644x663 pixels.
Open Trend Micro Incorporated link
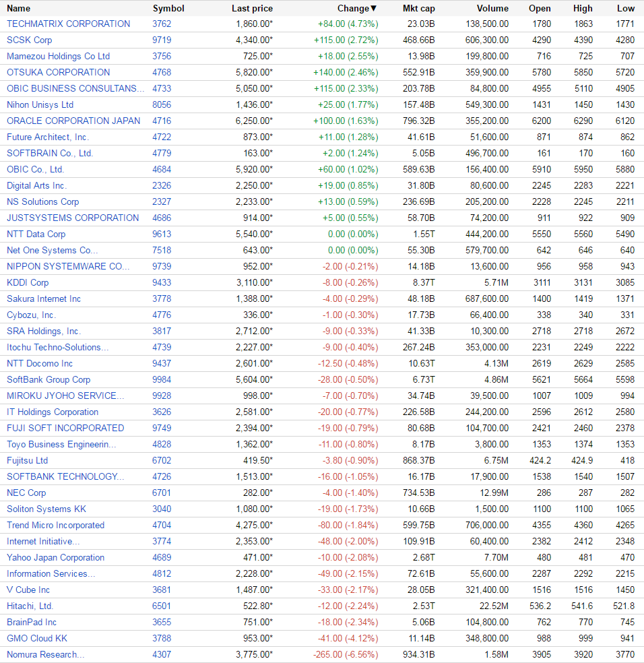pyautogui.click(x=55, y=525)
